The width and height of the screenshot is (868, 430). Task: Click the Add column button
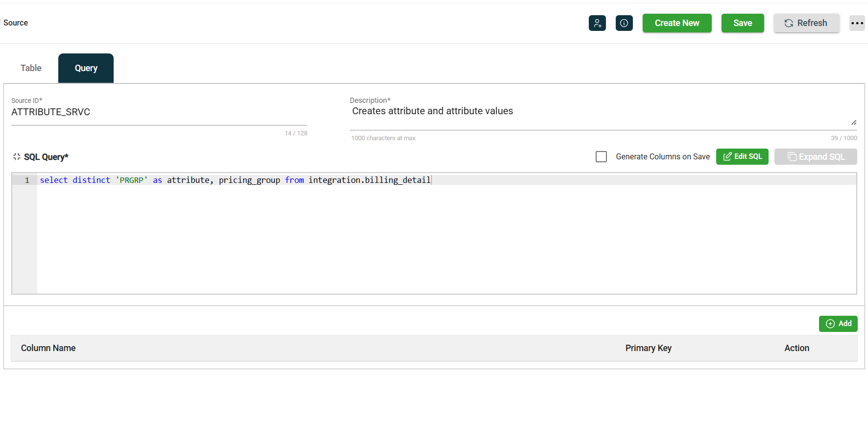(838, 324)
